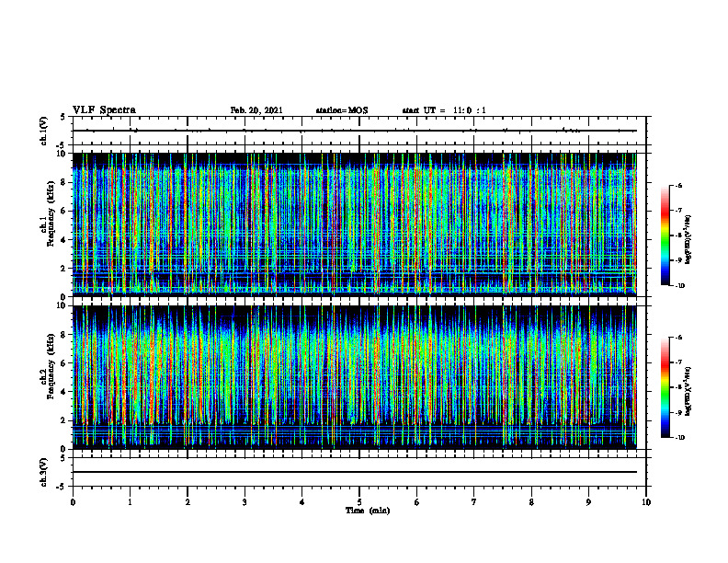
Task: Click the "-10" label on ch.1 color scale
Action: point(680,285)
